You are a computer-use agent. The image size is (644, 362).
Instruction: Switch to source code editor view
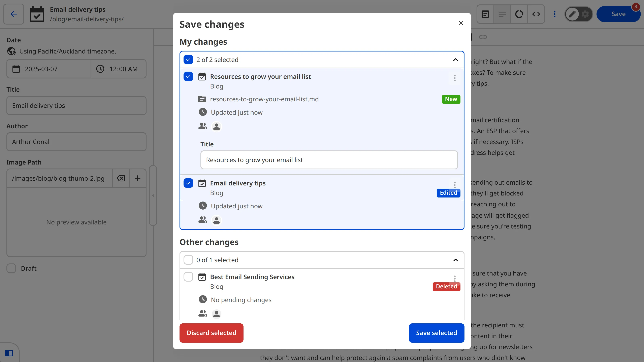click(536, 14)
